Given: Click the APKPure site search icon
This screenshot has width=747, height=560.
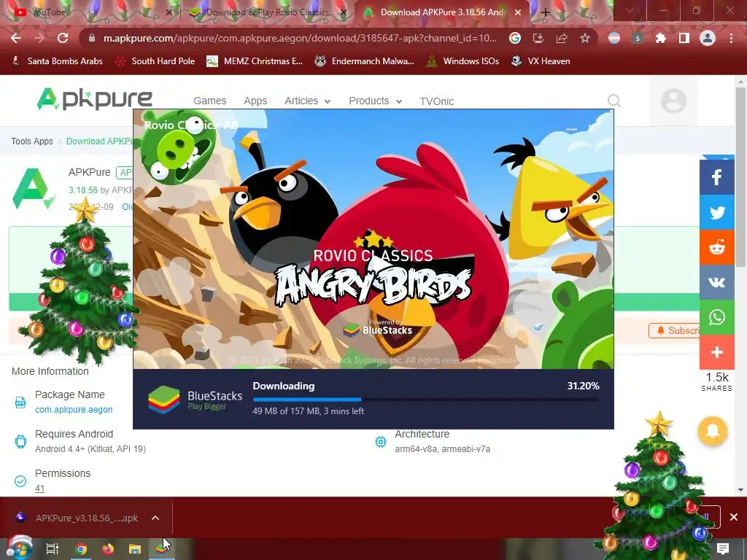Looking at the screenshot, I should point(614,101).
